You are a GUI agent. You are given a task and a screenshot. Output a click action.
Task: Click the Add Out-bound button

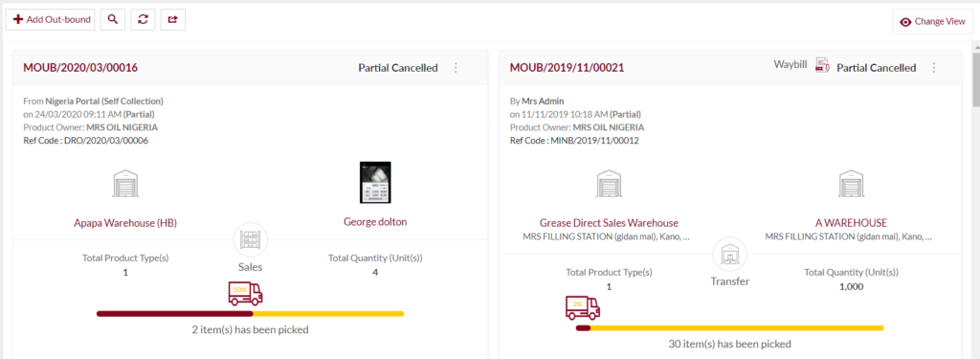coord(51,19)
